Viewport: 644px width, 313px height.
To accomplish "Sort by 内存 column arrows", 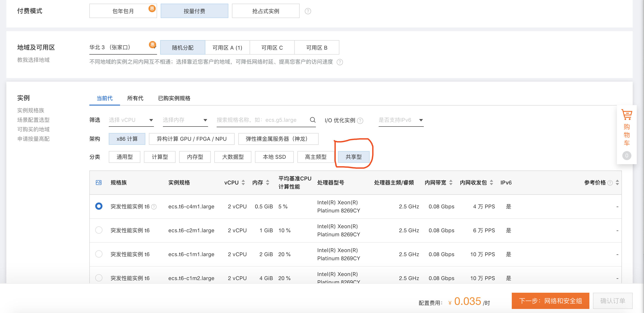I will coord(267,183).
